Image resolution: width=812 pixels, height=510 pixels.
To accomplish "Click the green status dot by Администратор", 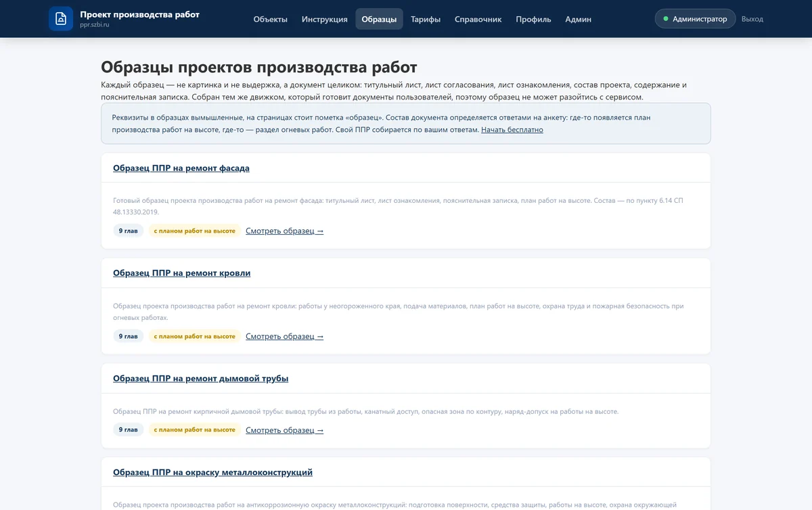I will [666, 19].
